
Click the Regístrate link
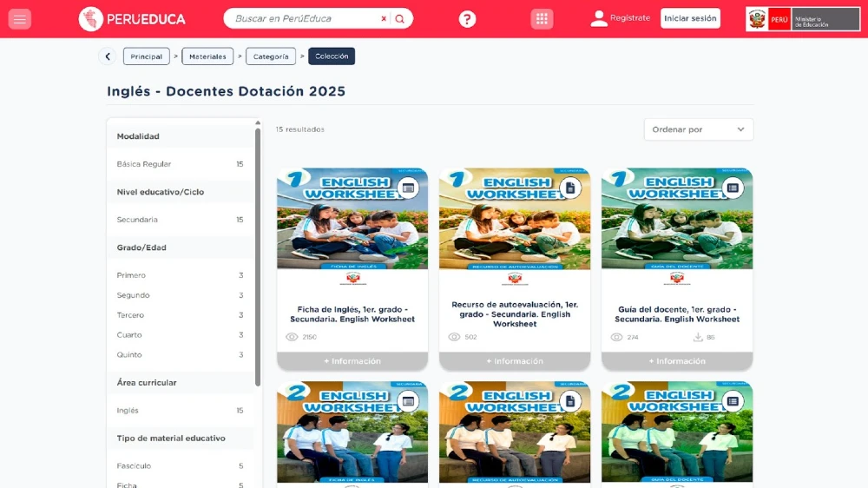tap(629, 18)
